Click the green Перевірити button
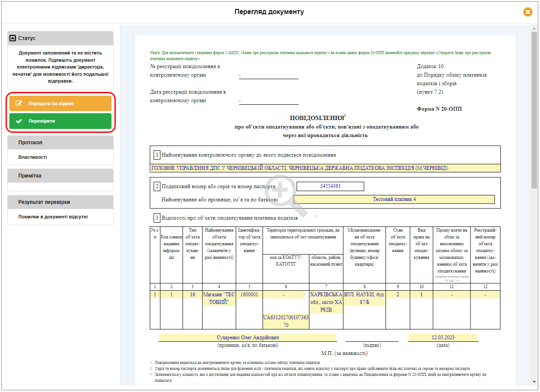 pyautogui.click(x=60, y=121)
